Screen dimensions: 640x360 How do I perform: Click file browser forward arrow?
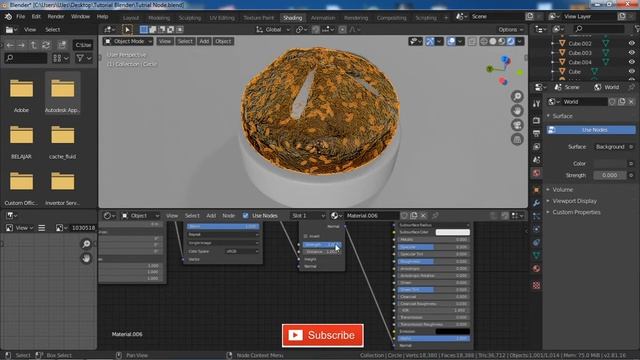tap(22, 45)
